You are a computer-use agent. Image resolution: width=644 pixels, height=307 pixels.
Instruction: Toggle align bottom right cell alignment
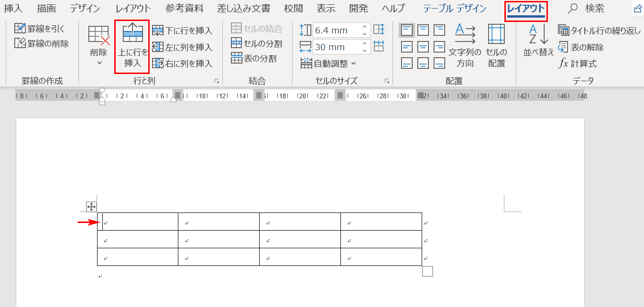point(439,63)
